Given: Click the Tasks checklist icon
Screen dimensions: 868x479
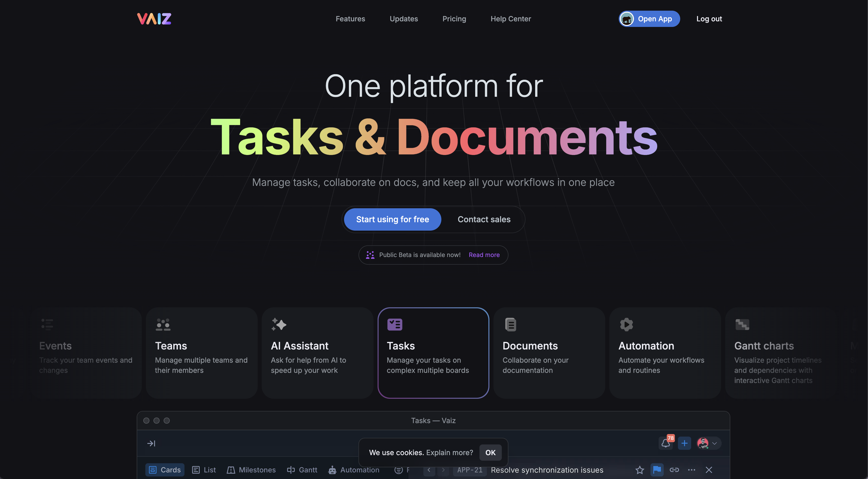Looking at the screenshot, I should (x=395, y=324).
